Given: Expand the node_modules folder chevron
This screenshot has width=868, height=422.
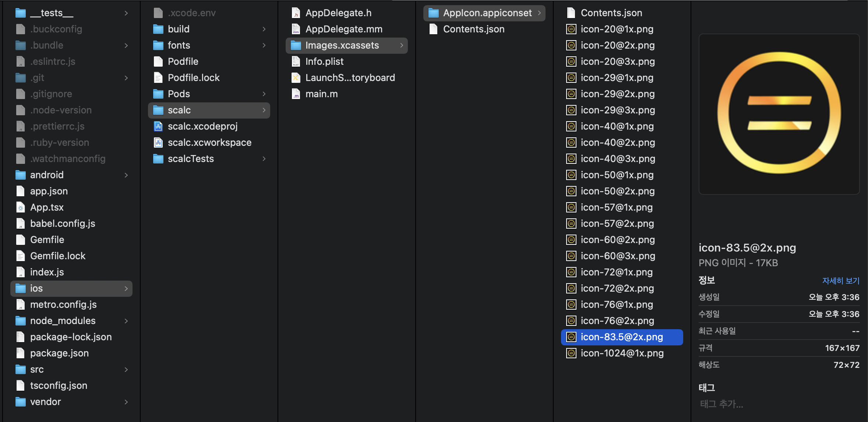Looking at the screenshot, I should tap(126, 321).
